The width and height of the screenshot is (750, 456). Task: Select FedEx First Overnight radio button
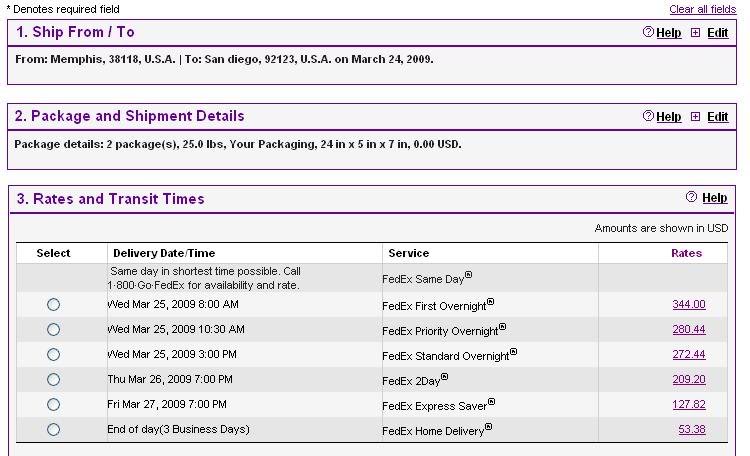coord(54,304)
